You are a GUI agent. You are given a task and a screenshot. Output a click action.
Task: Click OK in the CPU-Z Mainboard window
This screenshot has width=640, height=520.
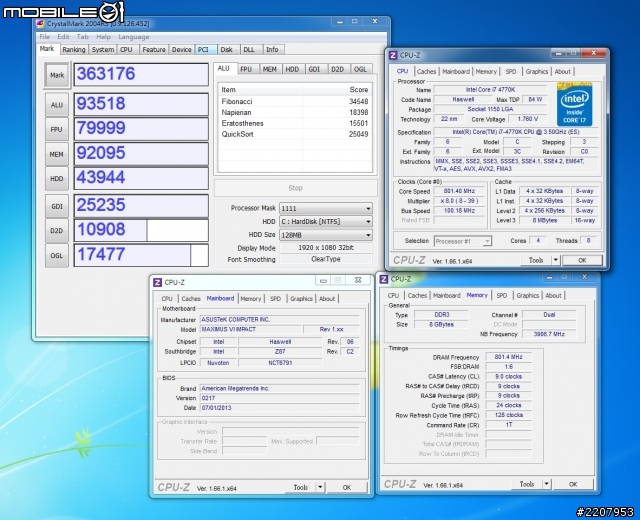[347, 487]
